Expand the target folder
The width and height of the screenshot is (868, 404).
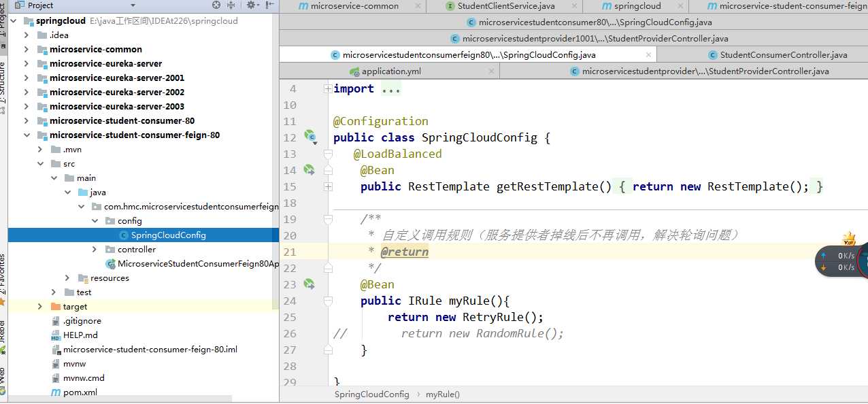pyautogui.click(x=40, y=307)
